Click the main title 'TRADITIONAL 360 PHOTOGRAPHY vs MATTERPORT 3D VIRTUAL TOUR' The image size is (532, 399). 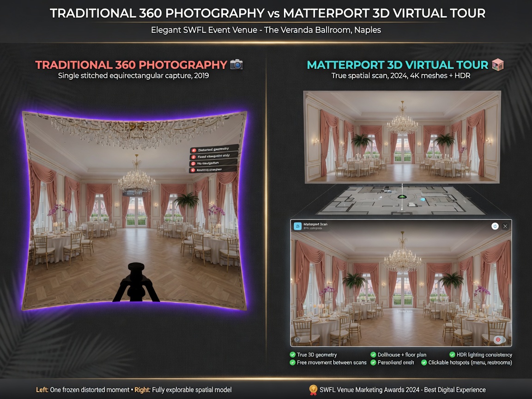click(268, 13)
